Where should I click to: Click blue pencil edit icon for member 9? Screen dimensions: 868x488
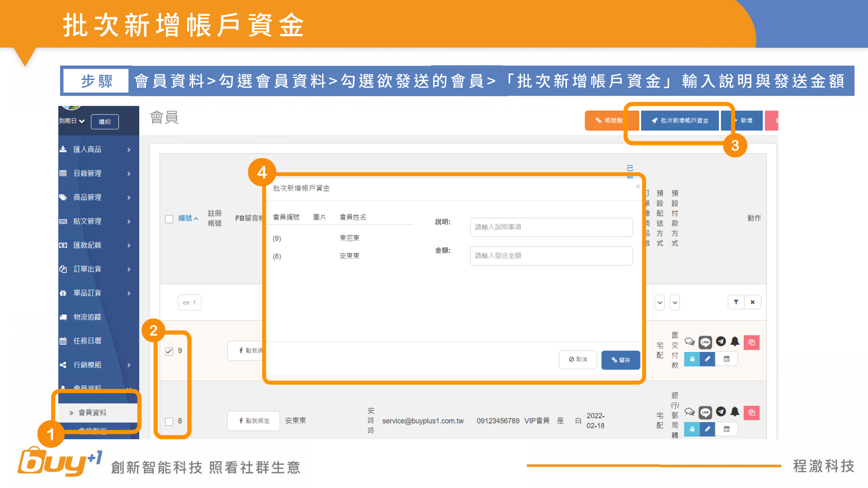tap(708, 359)
